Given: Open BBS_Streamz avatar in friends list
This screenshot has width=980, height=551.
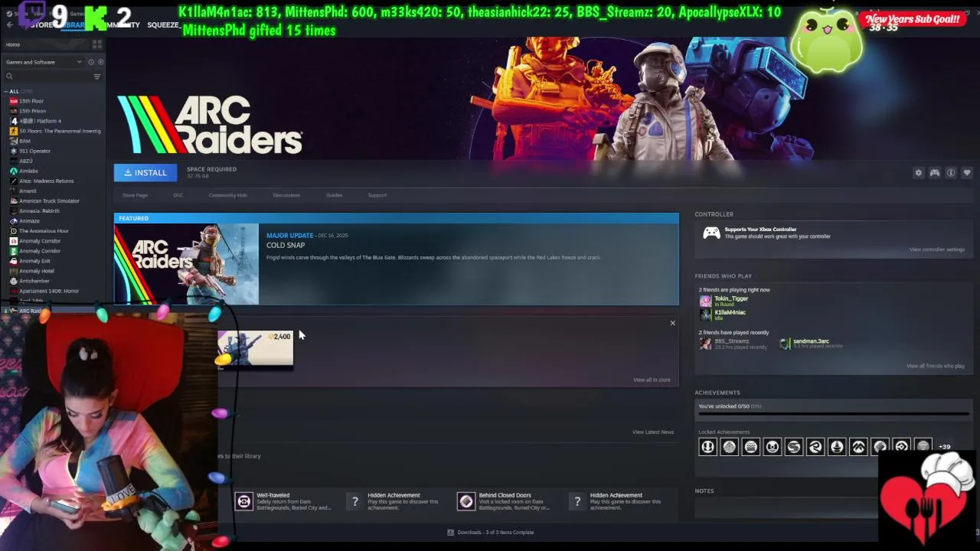Looking at the screenshot, I should point(705,344).
